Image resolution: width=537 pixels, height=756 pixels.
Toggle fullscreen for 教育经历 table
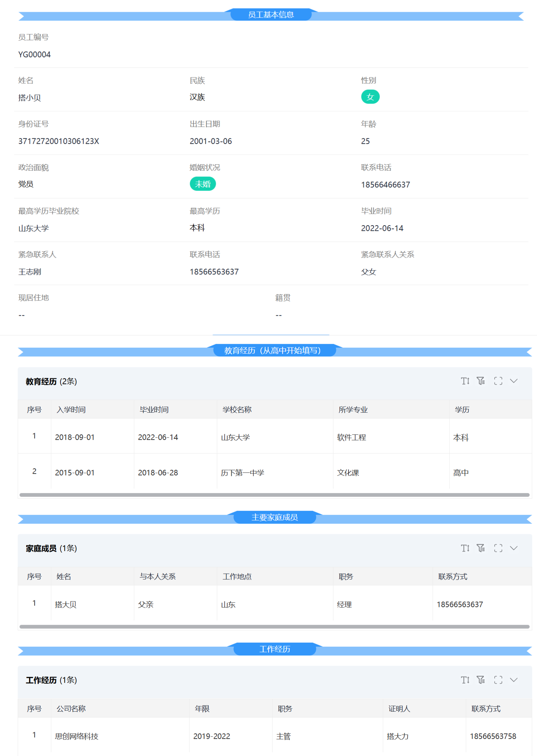coord(498,381)
